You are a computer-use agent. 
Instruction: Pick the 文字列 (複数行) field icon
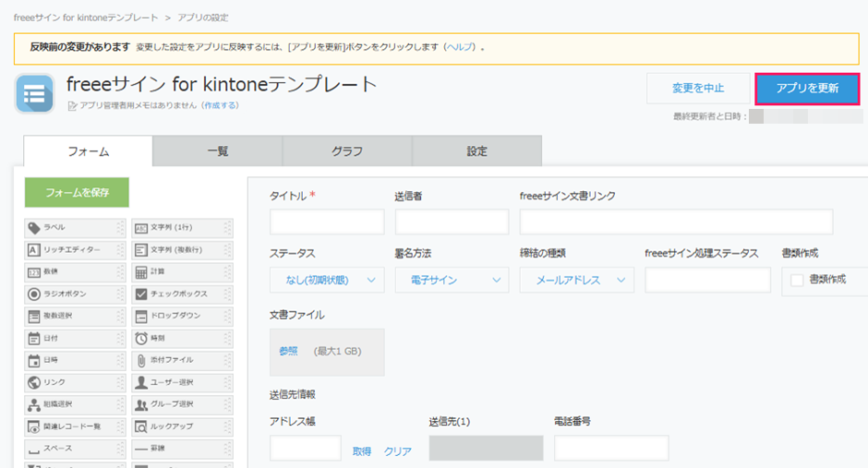pos(141,250)
